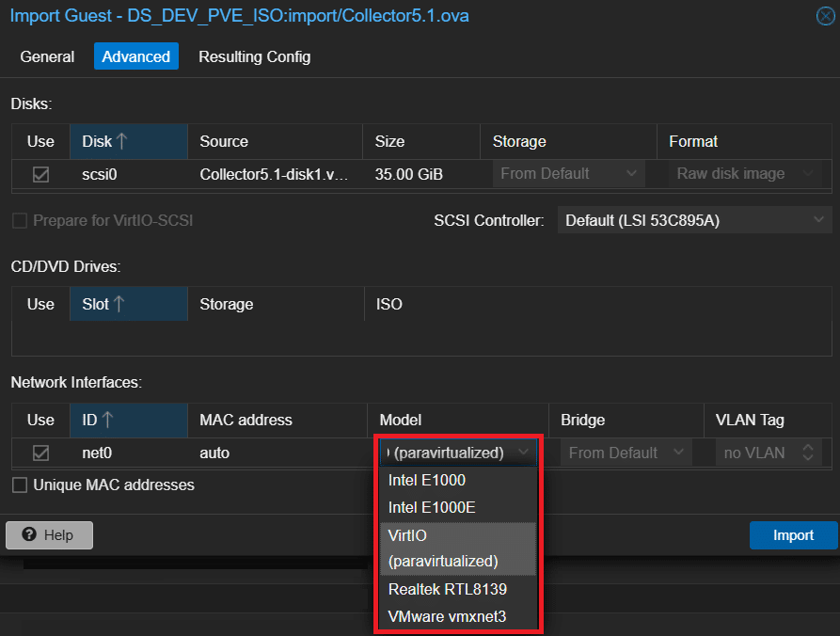Choose Intel E1000 from the model list

coord(426,480)
